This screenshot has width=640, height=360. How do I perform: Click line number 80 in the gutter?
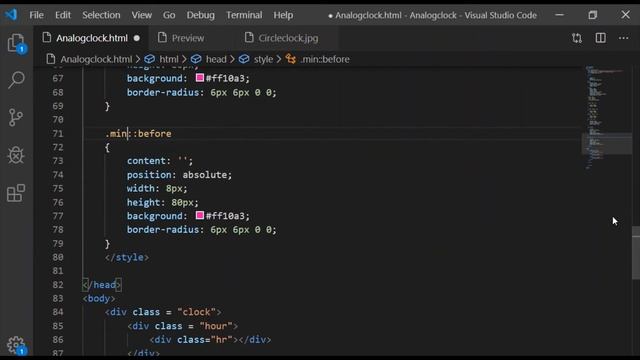tap(58, 257)
